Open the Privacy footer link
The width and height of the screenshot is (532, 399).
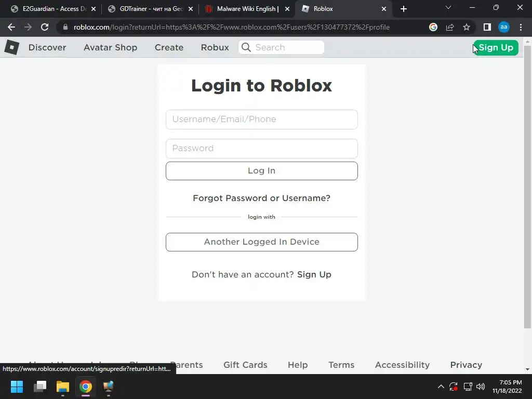tap(466, 365)
